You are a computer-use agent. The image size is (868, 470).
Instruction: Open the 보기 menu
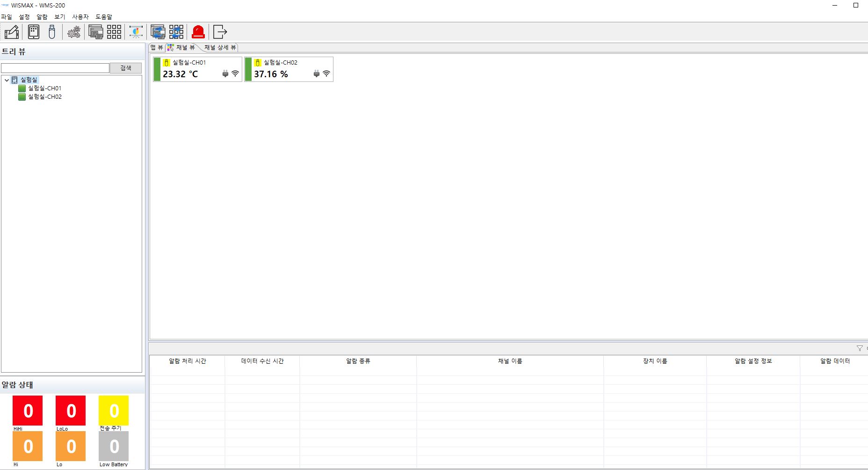(x=60, y=17)
